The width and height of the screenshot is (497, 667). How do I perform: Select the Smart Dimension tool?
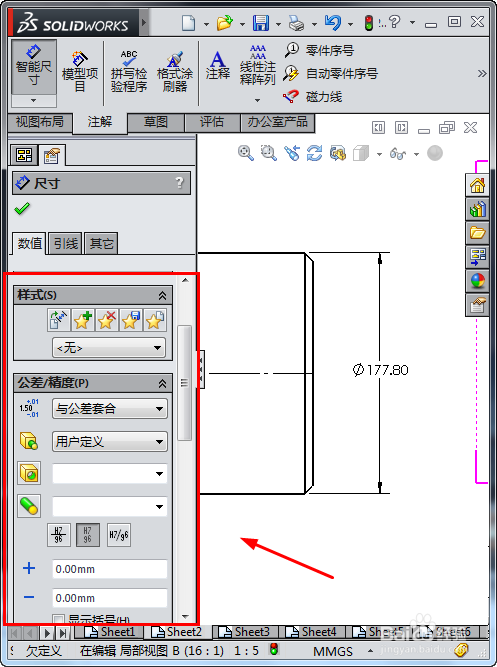34,67
